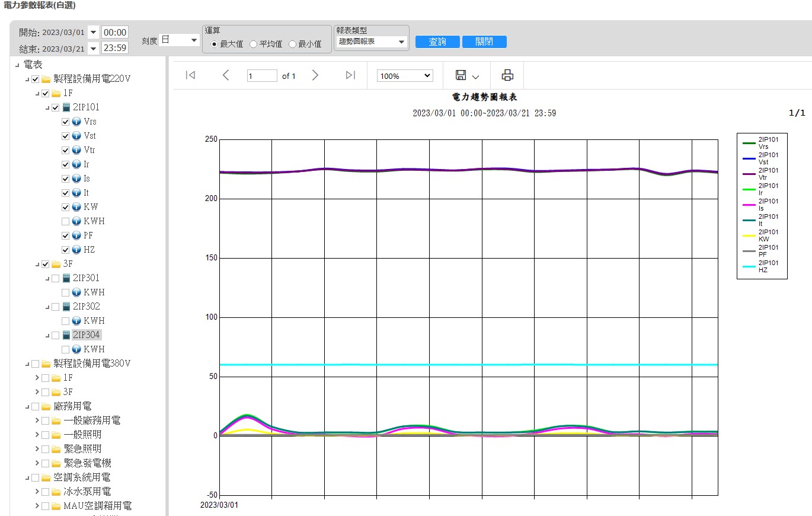812x516 pixels.
Task: Go to first report page
Action: point(190,75)
